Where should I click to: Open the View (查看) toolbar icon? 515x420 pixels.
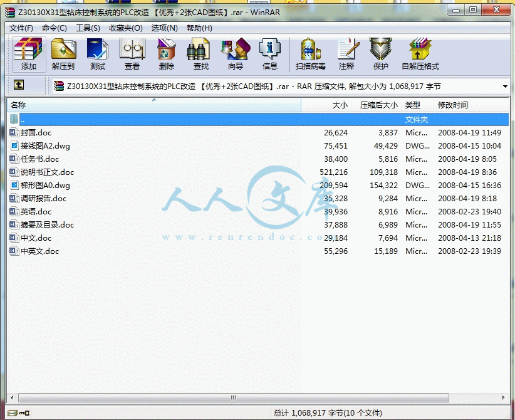point(132,55)
